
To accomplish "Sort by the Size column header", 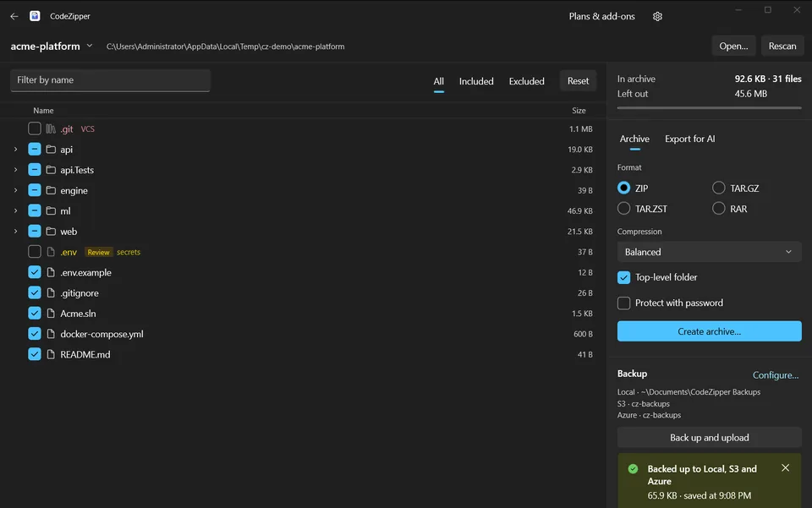I will pyautogui.click(x=579, y=110).
